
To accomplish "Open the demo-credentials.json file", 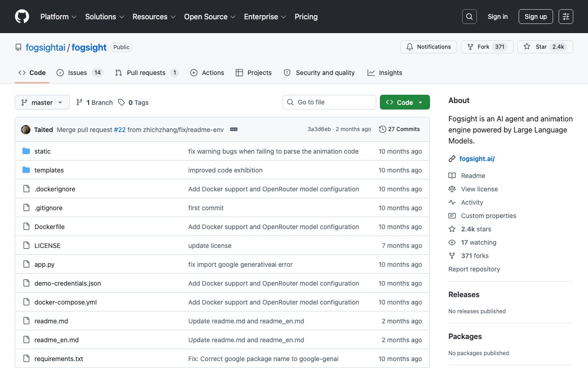I will (68, 283).
